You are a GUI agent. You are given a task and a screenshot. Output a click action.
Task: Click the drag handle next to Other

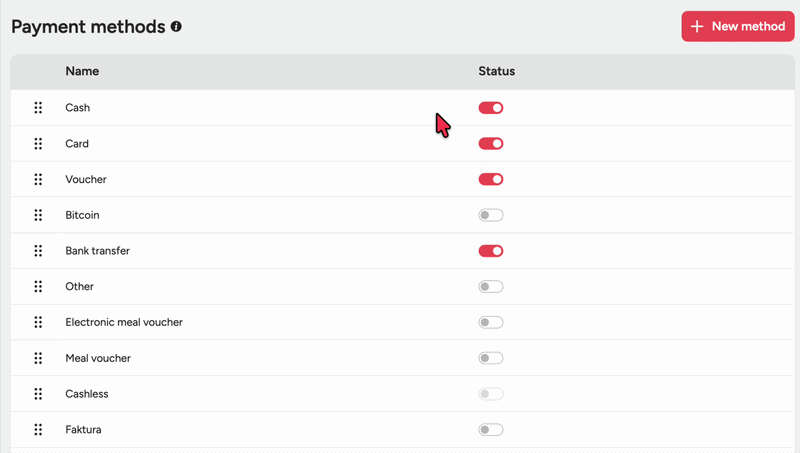pos(38,287)
